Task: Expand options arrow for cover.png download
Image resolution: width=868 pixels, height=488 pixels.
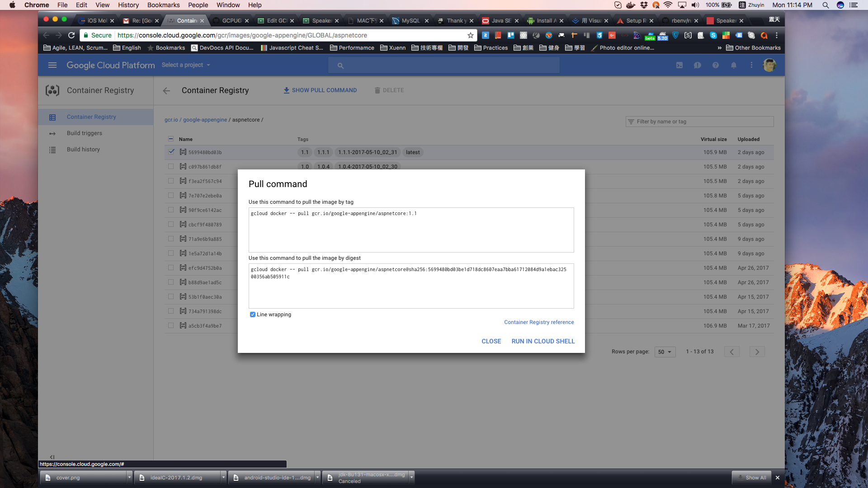Action: pos(129,477)
